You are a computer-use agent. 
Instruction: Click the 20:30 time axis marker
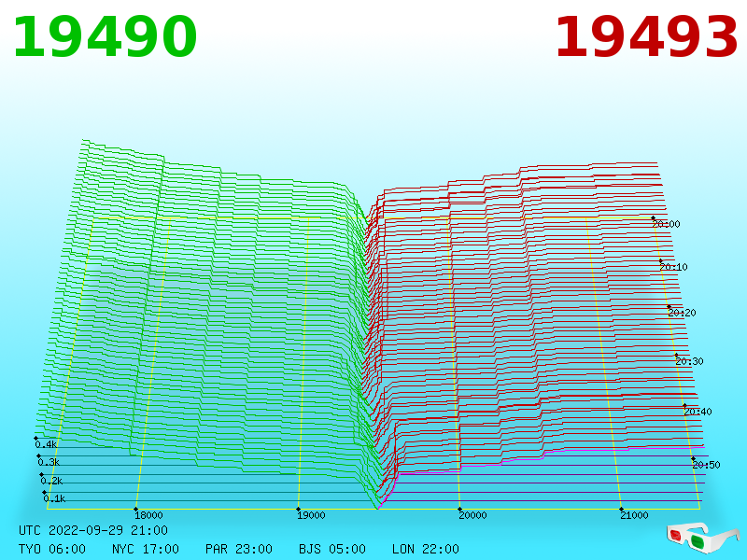tap(689, 361)
